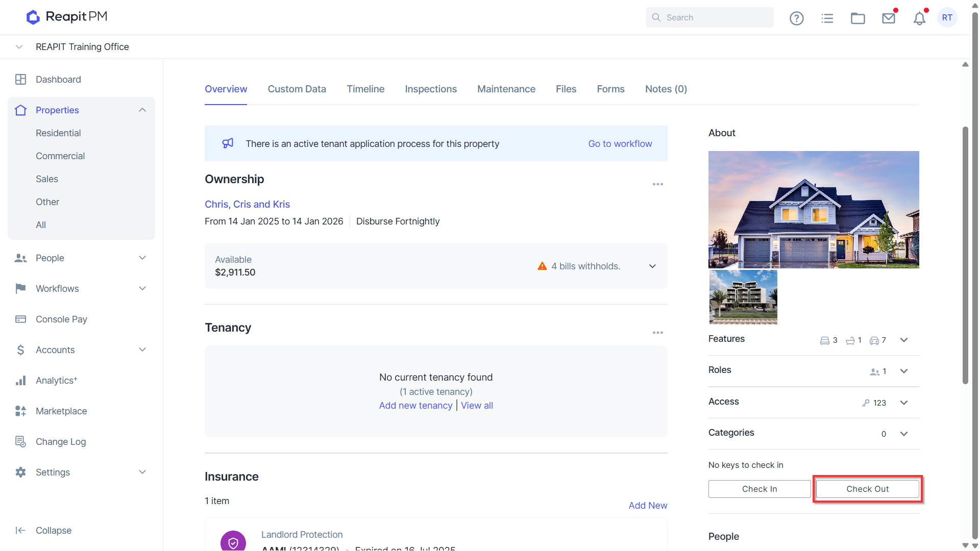Click the RT user avatar
Screen dimensions: 980x551
(947, 17)
